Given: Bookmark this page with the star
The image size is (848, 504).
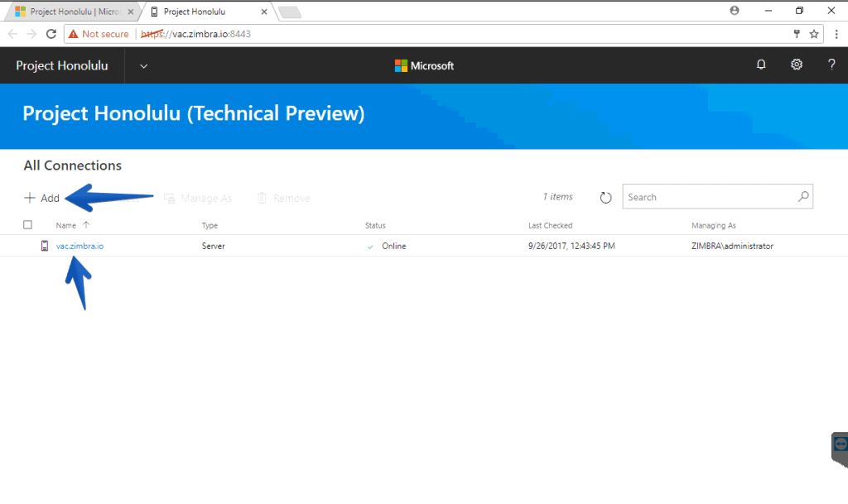Looking at the screenshot, I should (x=814, y=34).
